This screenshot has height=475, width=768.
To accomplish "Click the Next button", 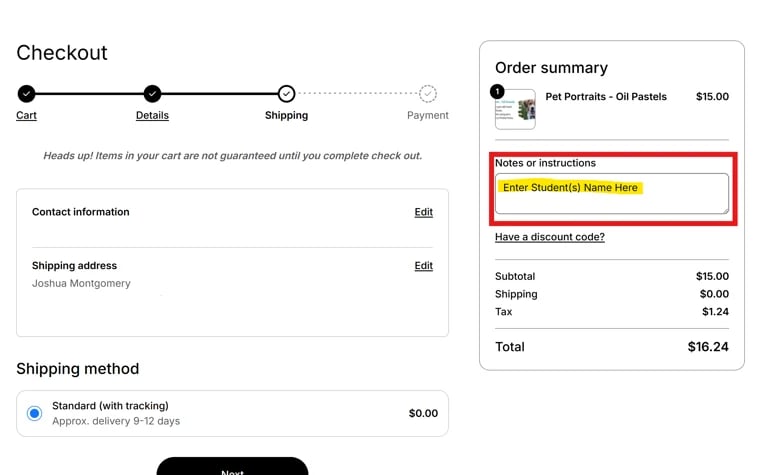I will pos(232,467).
